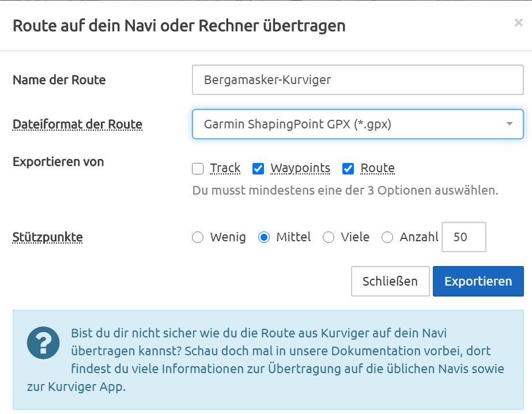
Task: Click the underlined Stützpunkte label
Action: pyautogui.click(x=47, y=237)
